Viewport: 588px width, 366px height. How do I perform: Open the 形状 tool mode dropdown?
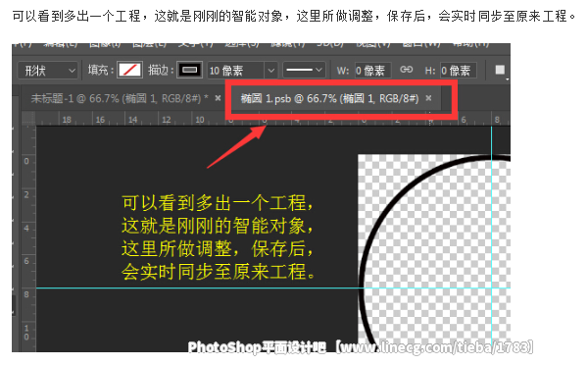coord(48,71)
